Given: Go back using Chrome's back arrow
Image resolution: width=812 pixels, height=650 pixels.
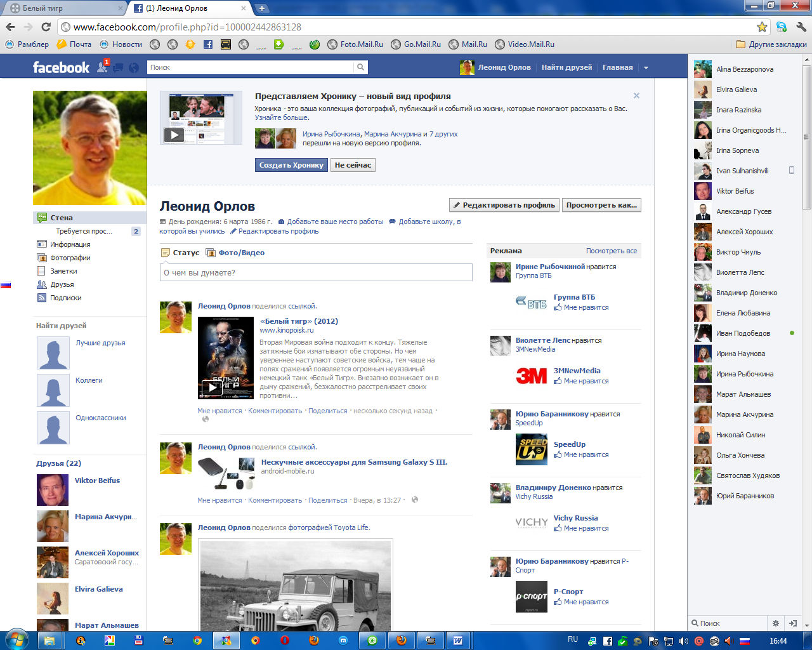Looking at the screenshot, I should (10, 27).
